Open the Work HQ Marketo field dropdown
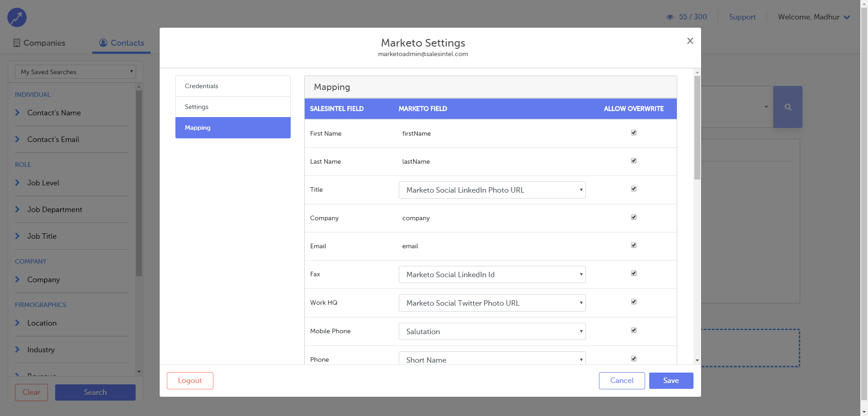The height and width of the screenshot is (416, 868). tap(492, 303)
